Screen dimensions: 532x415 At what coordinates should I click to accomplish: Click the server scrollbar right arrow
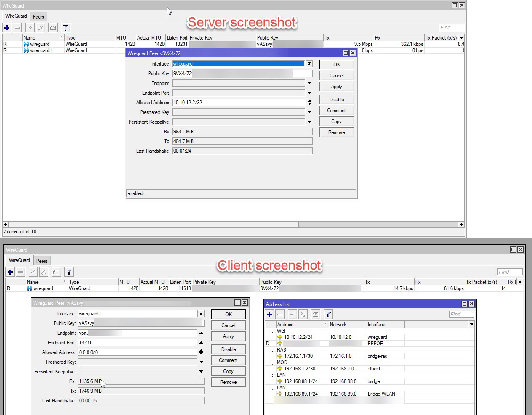click(x=461, y=225)
